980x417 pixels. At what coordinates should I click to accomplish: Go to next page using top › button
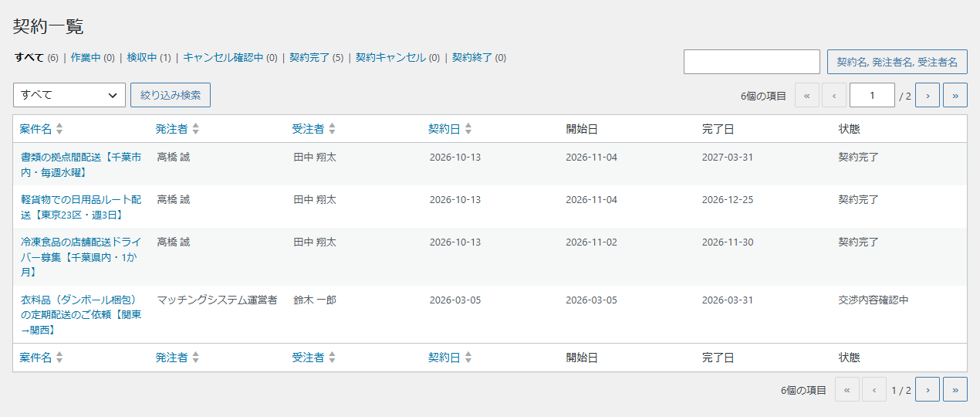tap(928, 95)
